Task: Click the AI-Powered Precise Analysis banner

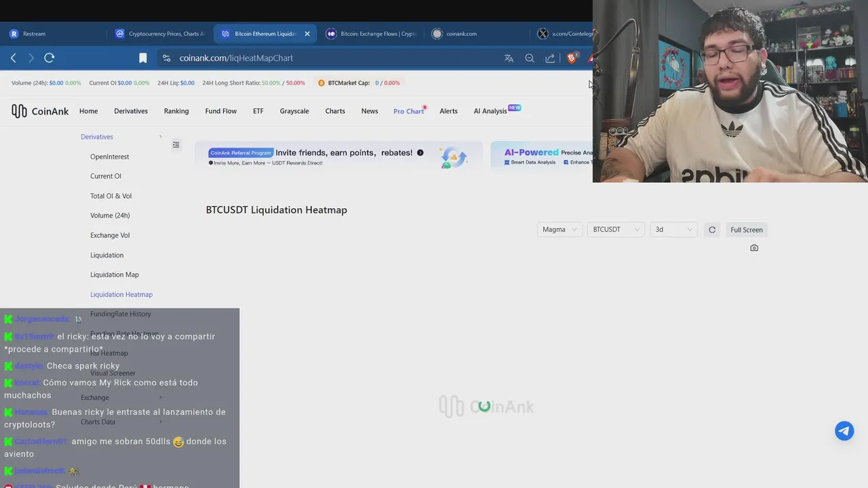Action: (x=541, y=157)
